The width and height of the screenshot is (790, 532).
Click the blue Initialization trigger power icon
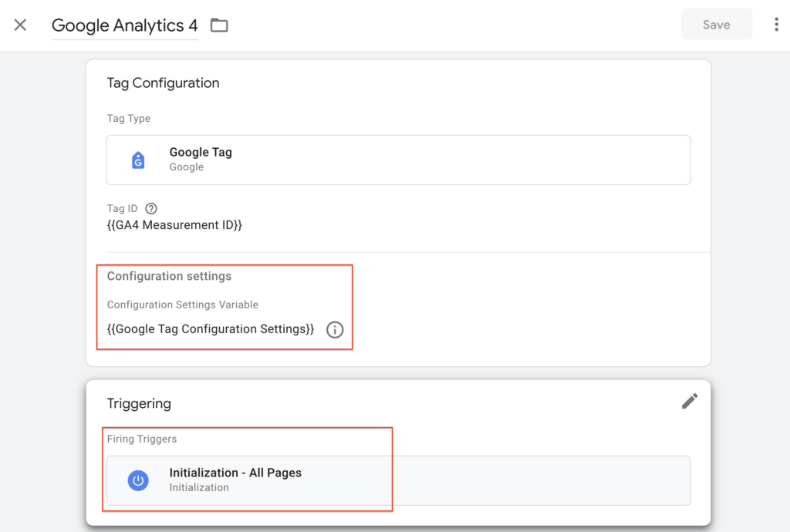coord(138,480)
